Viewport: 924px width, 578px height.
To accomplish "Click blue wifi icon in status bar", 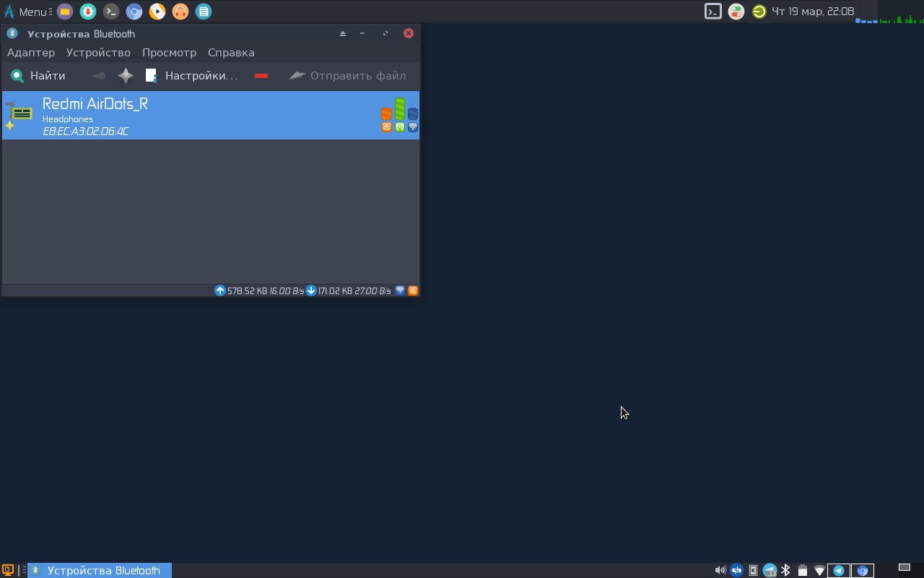I will point(400,290).
